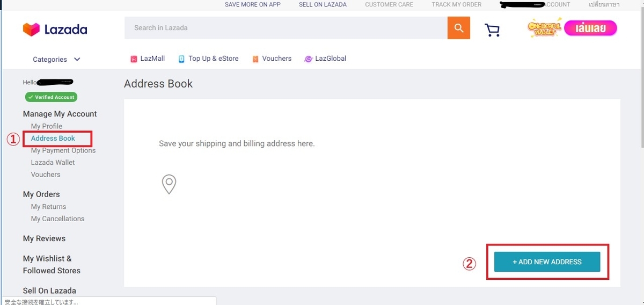Click + ADD NEW ADDRESS button

pyautogui.click(x=547, y=262)
